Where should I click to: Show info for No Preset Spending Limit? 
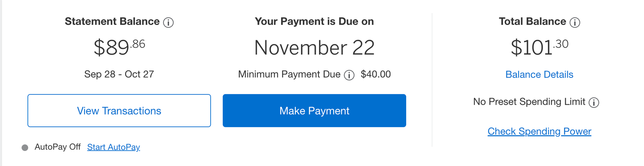594,102
